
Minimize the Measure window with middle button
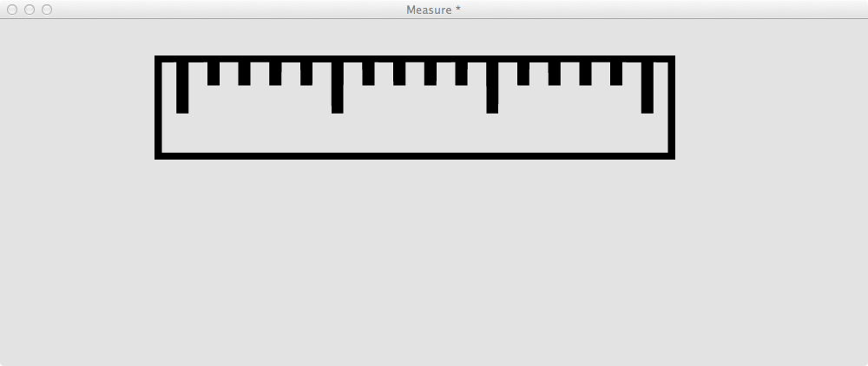[x=30, y=10]
